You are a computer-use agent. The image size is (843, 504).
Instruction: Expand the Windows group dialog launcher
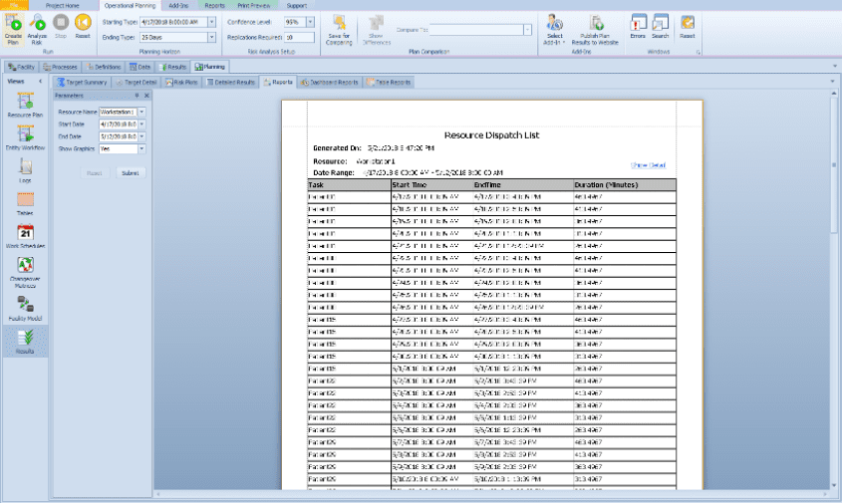(x=698, y=52)
